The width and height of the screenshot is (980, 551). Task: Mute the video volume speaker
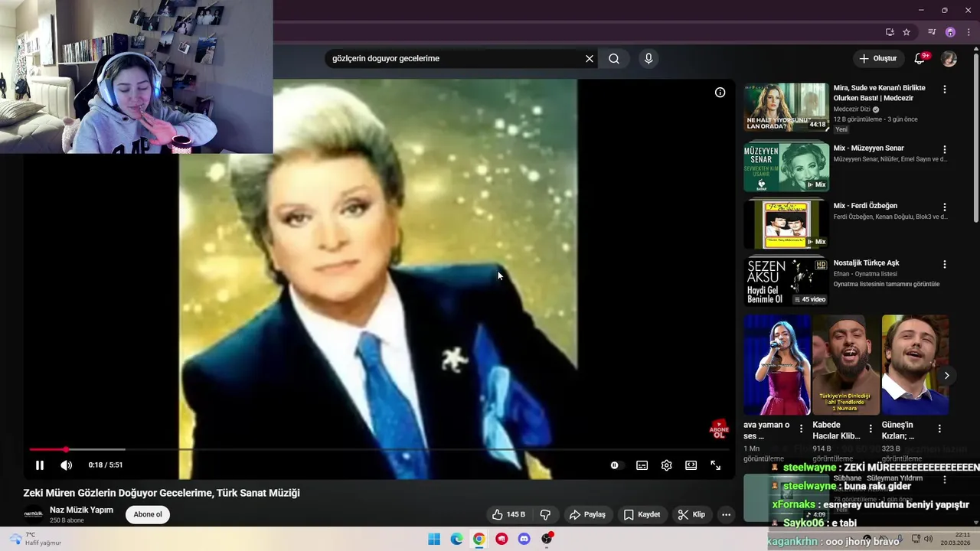coord(67,465)
